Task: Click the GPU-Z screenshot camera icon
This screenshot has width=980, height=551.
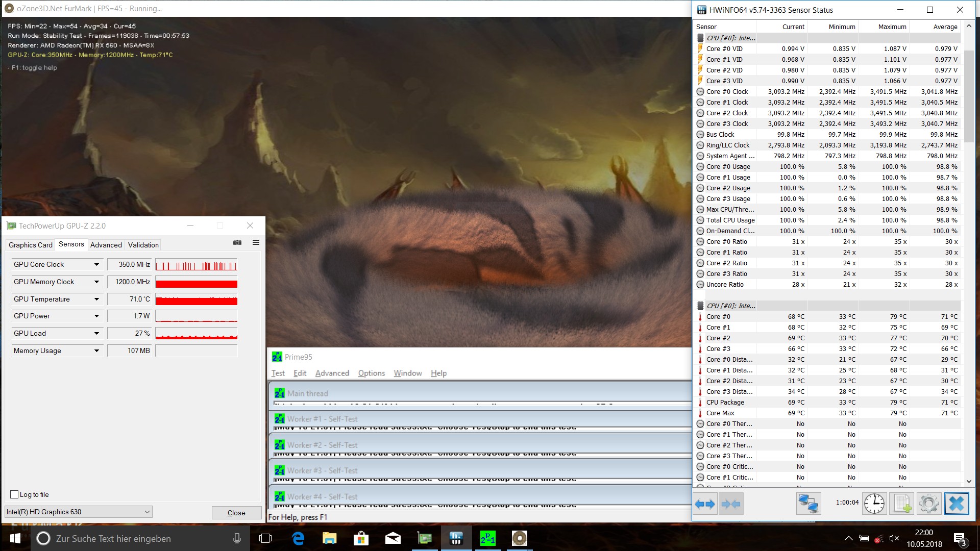Action: [x=237, y=243]
